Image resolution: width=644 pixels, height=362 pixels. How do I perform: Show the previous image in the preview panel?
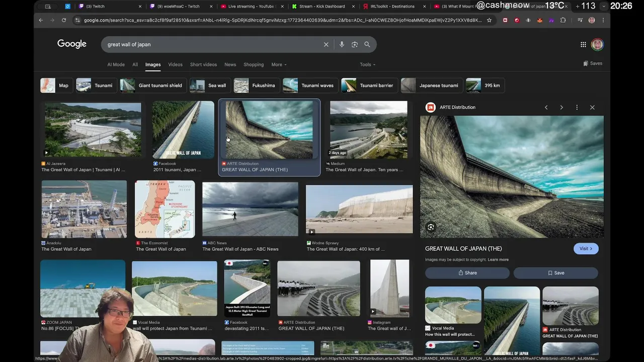546,107
